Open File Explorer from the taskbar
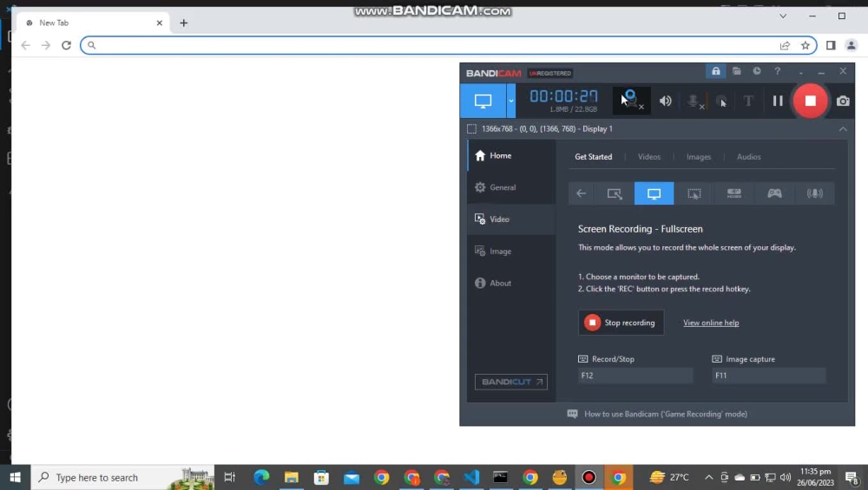 (291, 477)
